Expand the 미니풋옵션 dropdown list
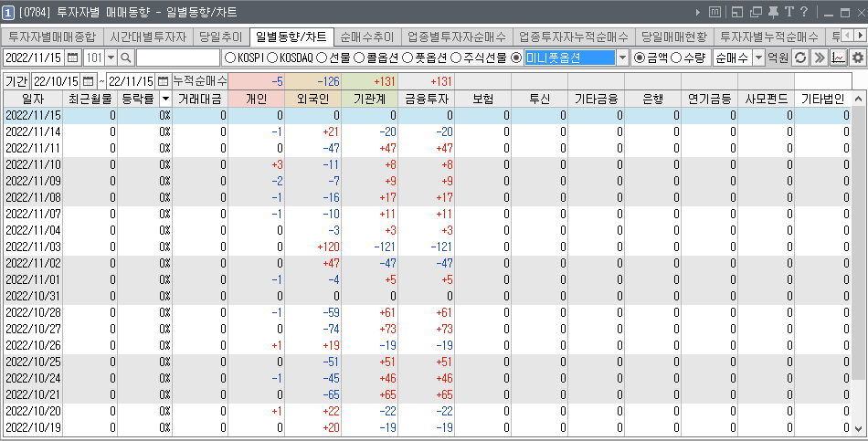Screen dimensions: 868x441 click(x=623, y=58)
